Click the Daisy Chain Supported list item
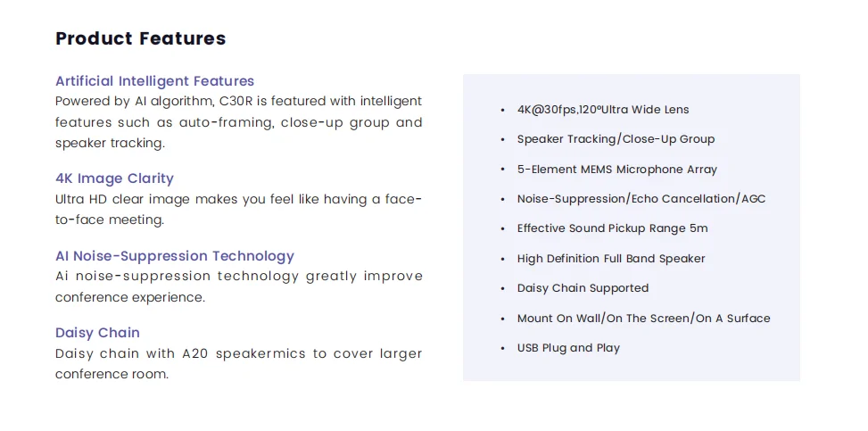The height and width of the screenshot is (431, 868). (583, 288)
